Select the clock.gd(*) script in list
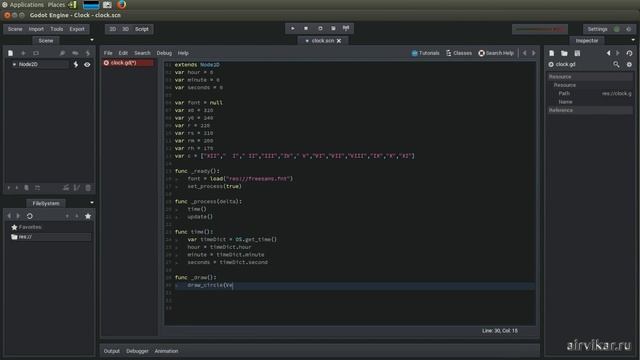Viewport: 640px width, 360px height. tap(128, 63)
